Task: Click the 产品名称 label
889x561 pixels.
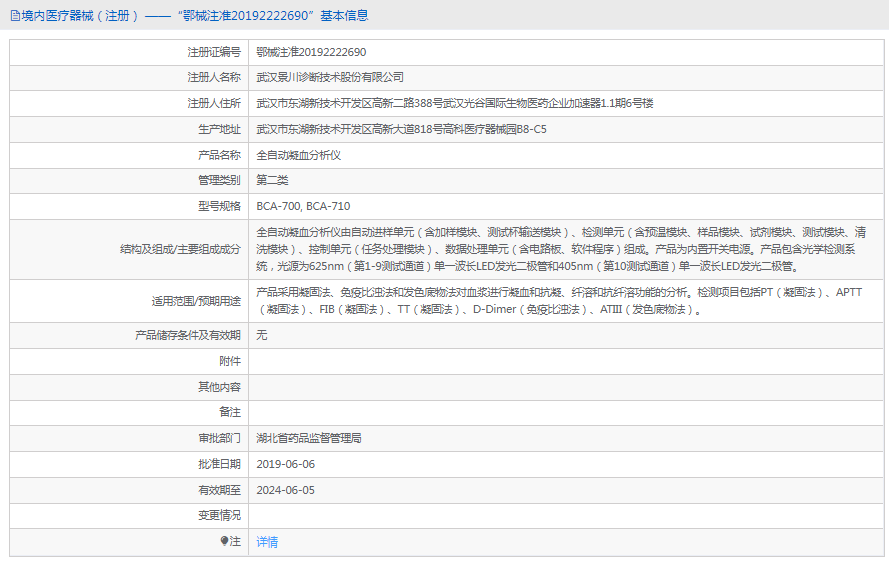Action: (x=219, y=155)
